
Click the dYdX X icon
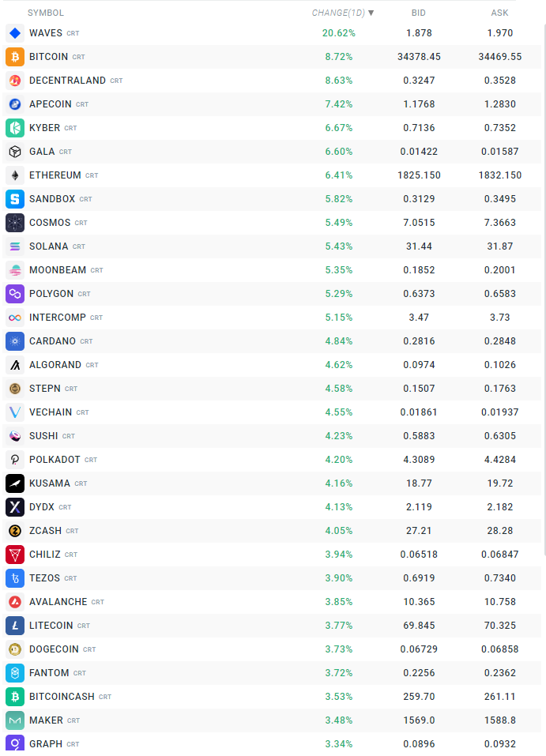coord(15,507)
